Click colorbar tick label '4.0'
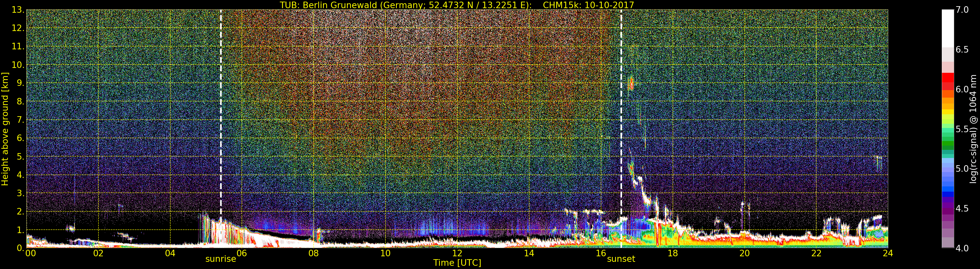This screenshot has height=269, width=980. pos(962,248)
